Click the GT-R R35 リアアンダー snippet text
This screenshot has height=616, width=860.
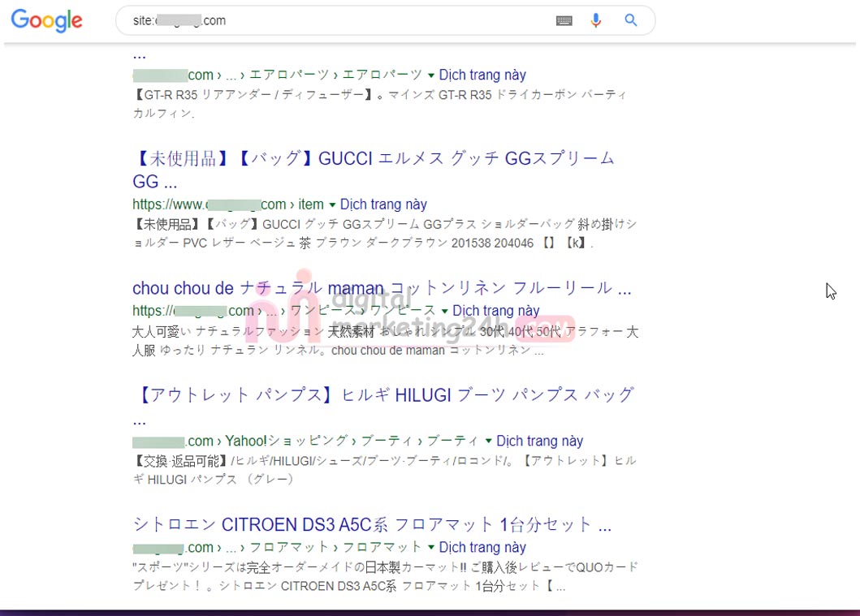[379, 104]
